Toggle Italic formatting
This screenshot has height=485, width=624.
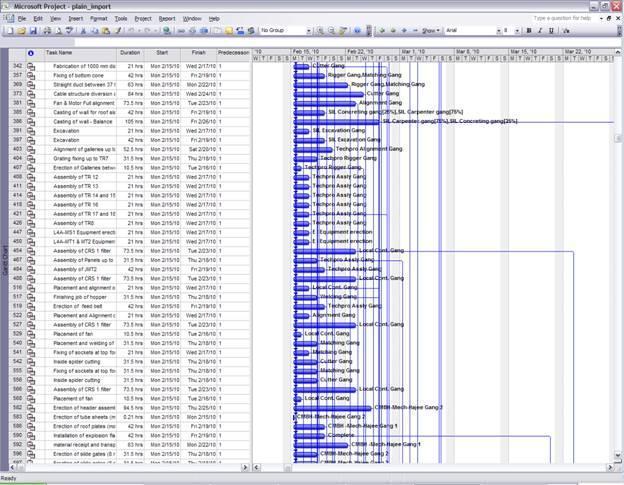point(540,31)
